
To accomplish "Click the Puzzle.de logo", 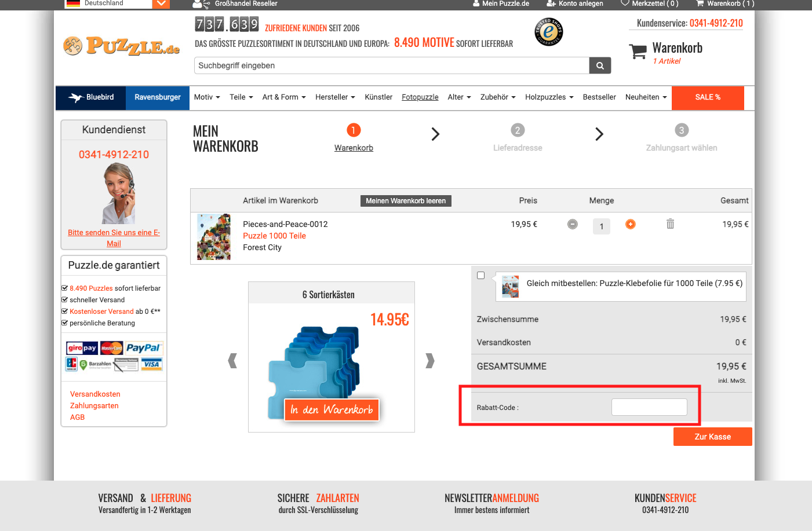I will [122, 45].
